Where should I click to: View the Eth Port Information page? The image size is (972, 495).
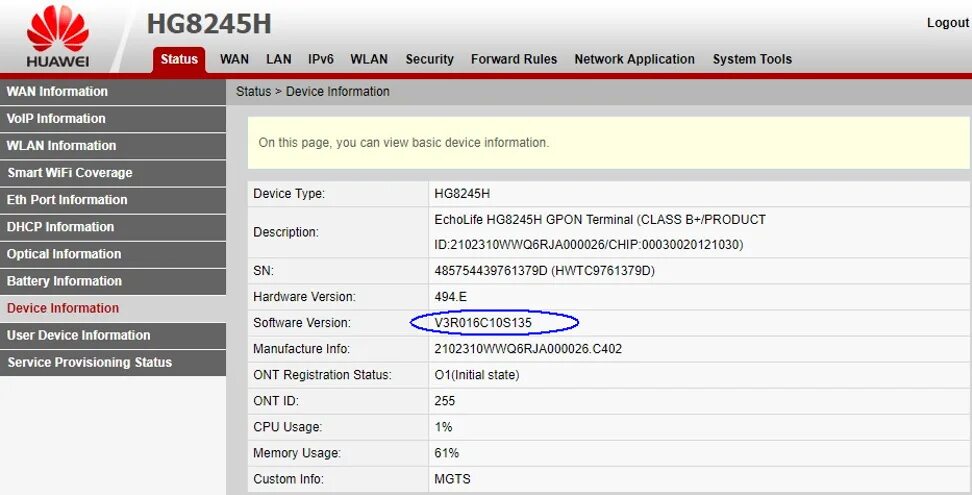(113, 200)
